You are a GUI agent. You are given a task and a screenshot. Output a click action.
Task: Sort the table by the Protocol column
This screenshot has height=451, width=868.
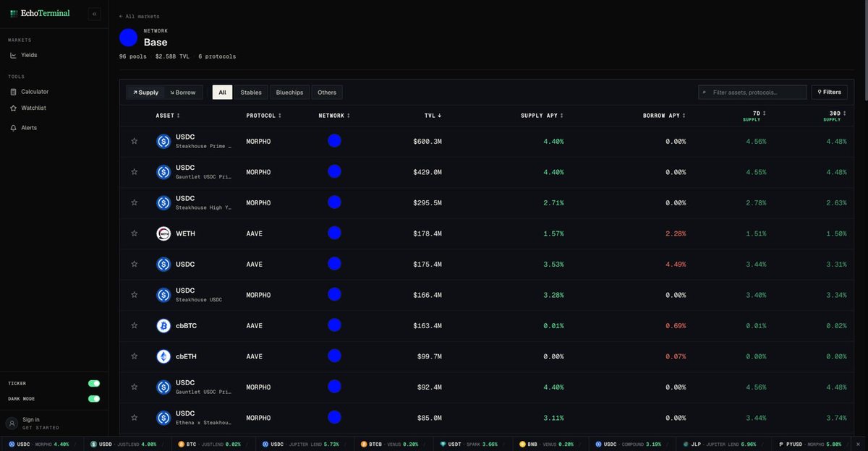click(x=264, y=116)
